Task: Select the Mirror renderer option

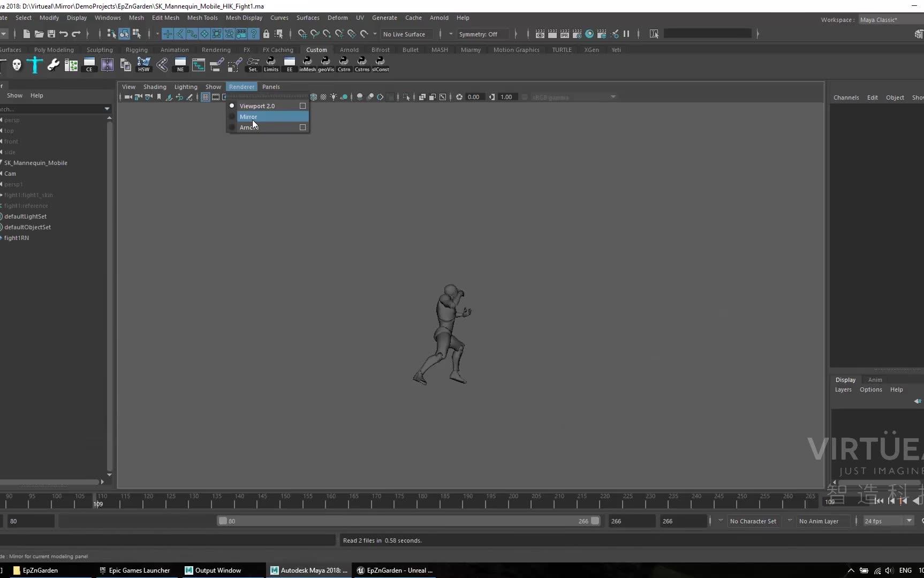Action: tap(249, 117)
